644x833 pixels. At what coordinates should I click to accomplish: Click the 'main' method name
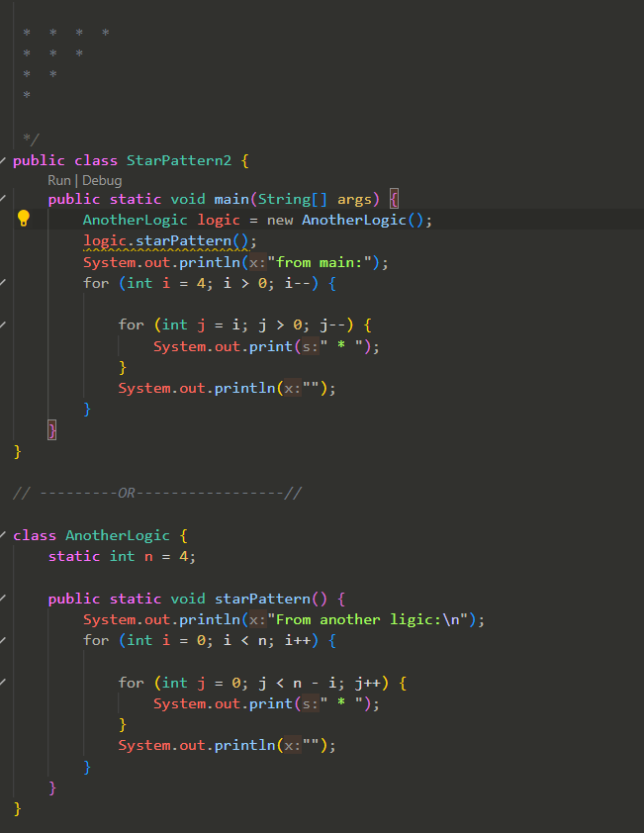pyautogui.click(x=231, y=199)
